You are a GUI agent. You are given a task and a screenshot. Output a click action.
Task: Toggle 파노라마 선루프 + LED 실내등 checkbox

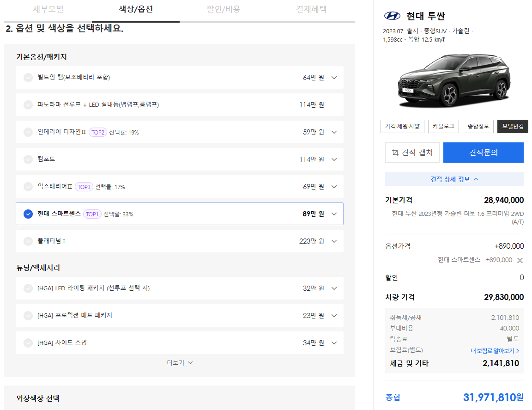coord(28,104)
